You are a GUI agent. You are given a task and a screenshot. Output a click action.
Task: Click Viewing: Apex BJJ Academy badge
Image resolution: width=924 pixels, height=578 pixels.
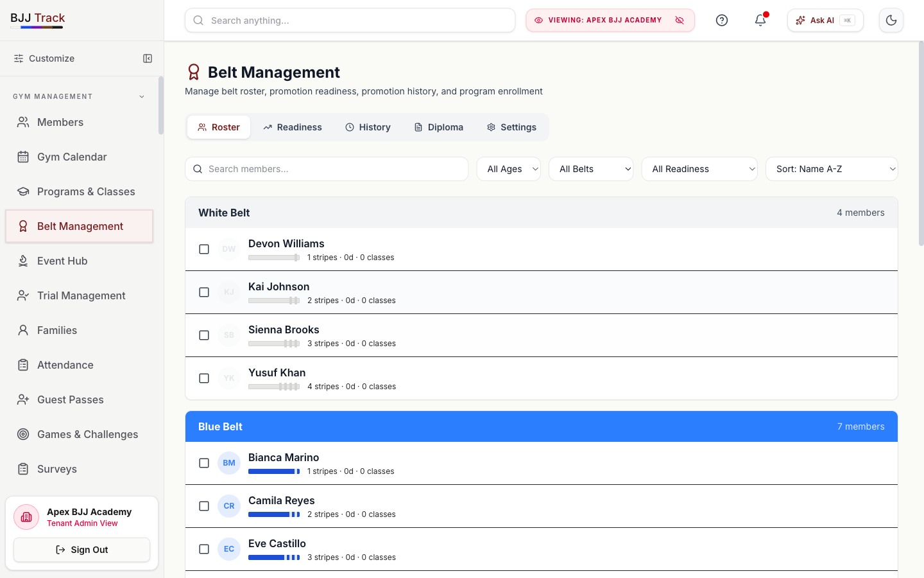(x=610, y=21)
